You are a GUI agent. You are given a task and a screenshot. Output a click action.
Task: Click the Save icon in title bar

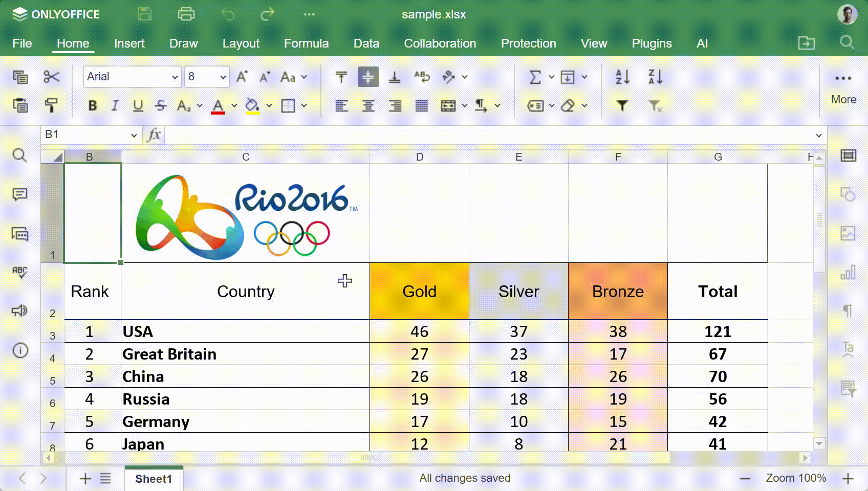[145, 14]
